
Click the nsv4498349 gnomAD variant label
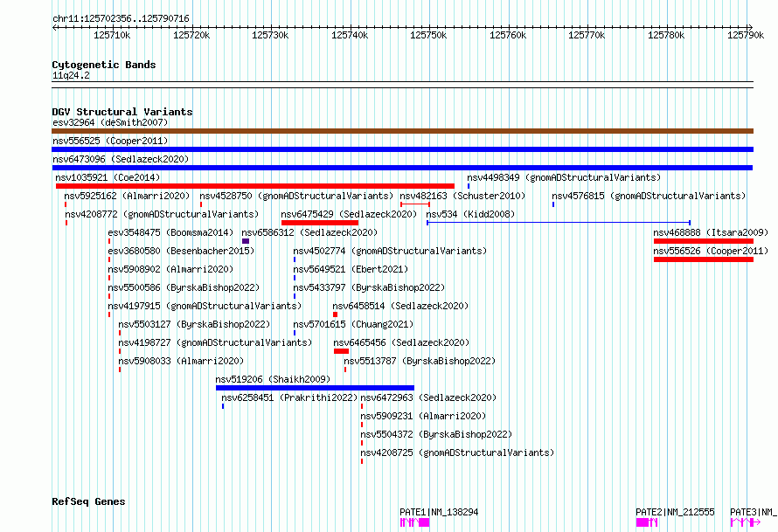pyautogui.click(x=564, y=177)
